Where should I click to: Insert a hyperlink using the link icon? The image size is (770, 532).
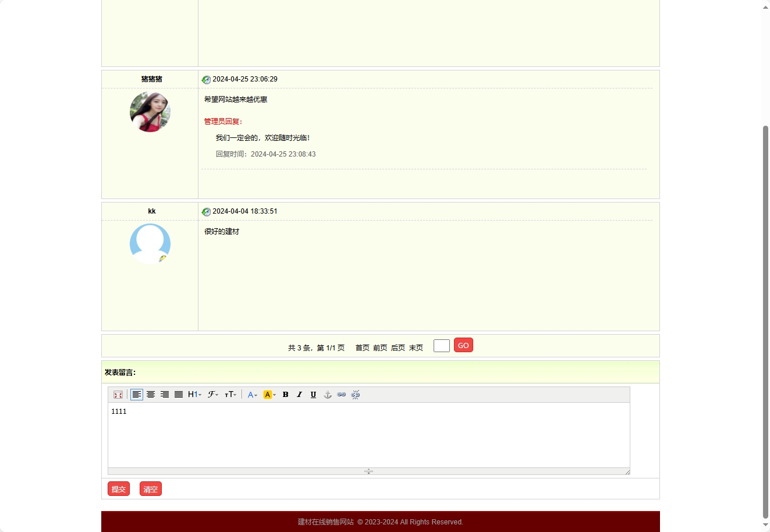pos(341,394)
